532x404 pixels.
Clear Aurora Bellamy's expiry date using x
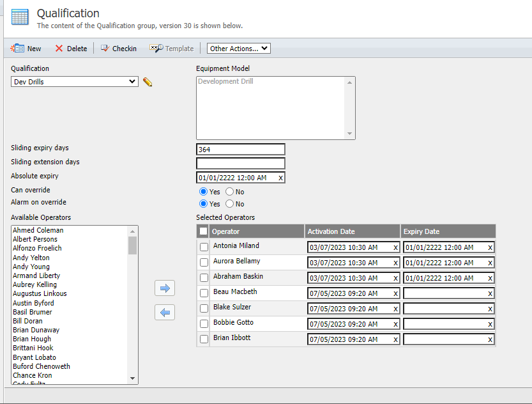[x=489, y=262]
